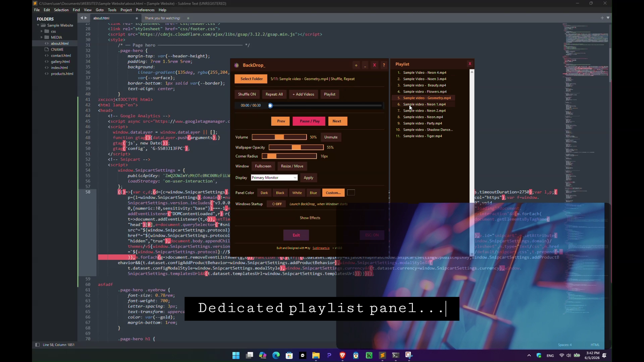This screenshot has width=644, height=362.
Task: Toggle Fullscreen window mode
Action: [263, 166]
